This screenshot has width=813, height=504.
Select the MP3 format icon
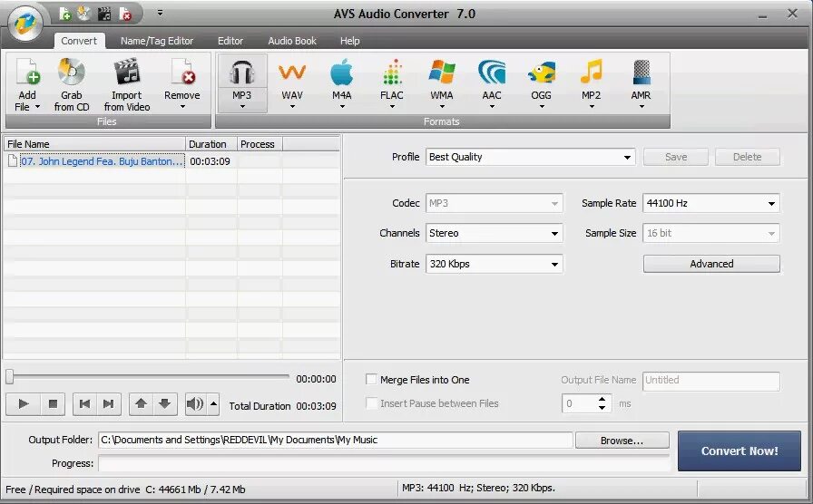pos(242,73)
